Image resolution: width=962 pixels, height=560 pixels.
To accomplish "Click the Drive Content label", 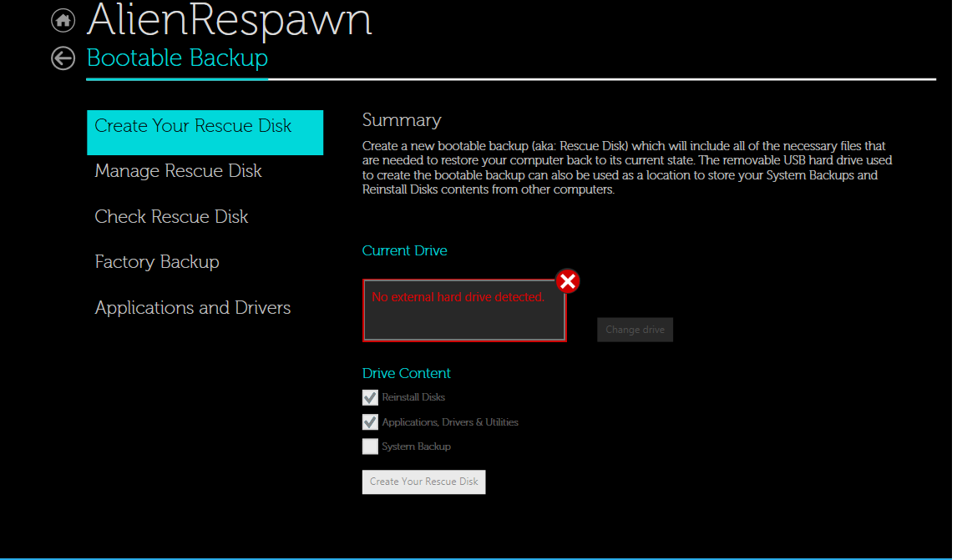I will point(406,374).
